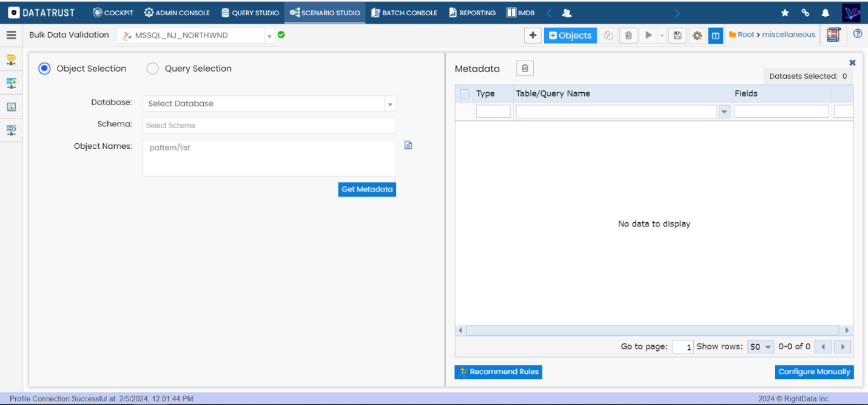Click the notification bell icon

click(825, 13)
